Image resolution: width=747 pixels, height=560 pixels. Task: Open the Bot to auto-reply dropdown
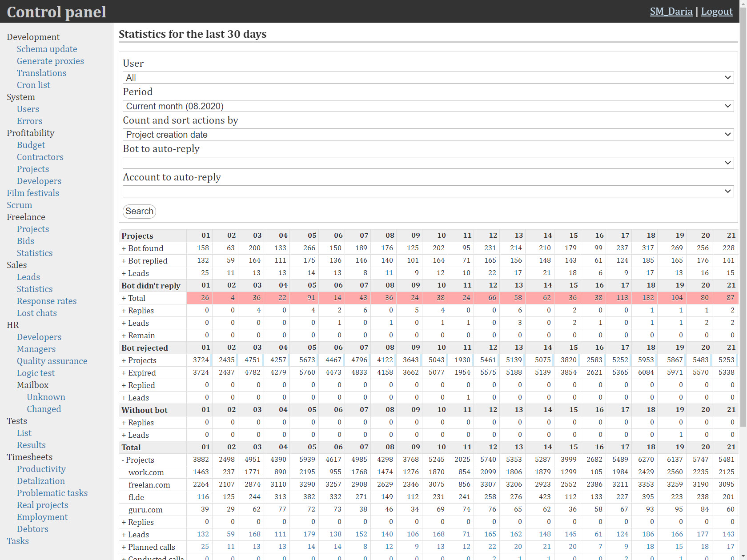(428, 163)
